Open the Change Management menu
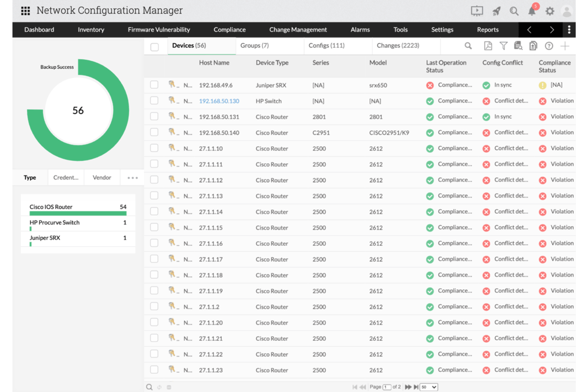This screenshot has width=588, height=392. click(298, 29)
